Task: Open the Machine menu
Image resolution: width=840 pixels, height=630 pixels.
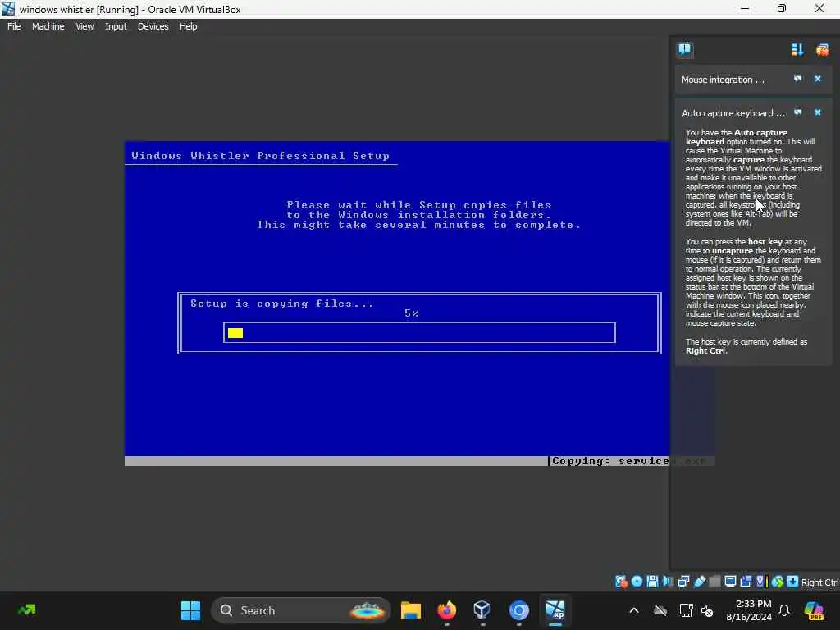Action: point(48,26)
